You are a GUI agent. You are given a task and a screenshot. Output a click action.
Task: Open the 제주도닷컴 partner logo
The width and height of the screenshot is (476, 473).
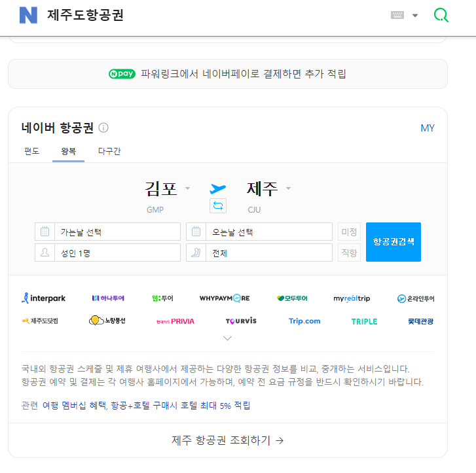click(x=40, y=321)
